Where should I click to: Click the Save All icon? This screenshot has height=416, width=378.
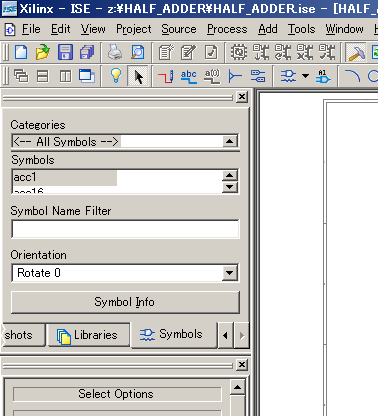[x=87, y=52]
